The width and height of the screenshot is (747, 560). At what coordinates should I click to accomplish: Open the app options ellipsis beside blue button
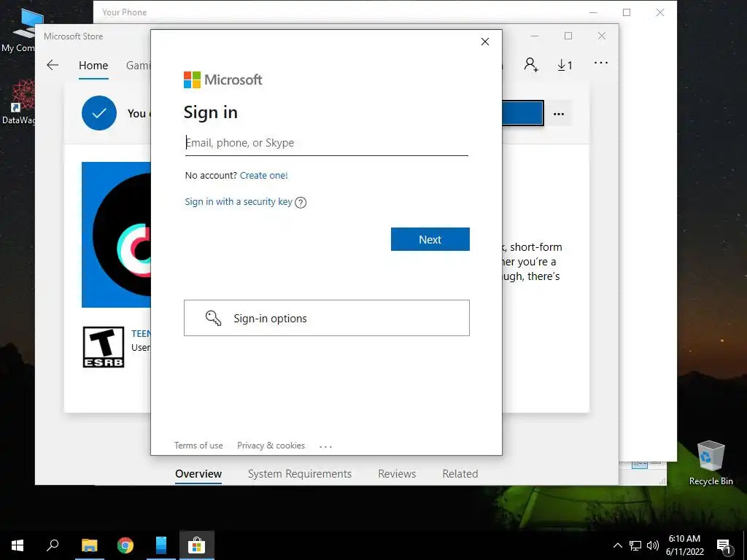(x=558, y=114)
